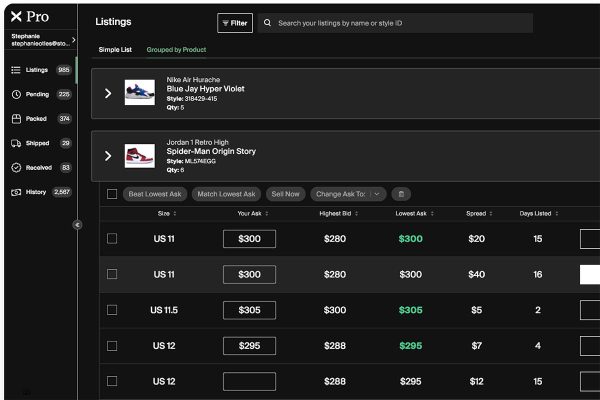Open the History icon
Image resolution: width=600 pixels, height=400 pixels.
coord(16,192)
